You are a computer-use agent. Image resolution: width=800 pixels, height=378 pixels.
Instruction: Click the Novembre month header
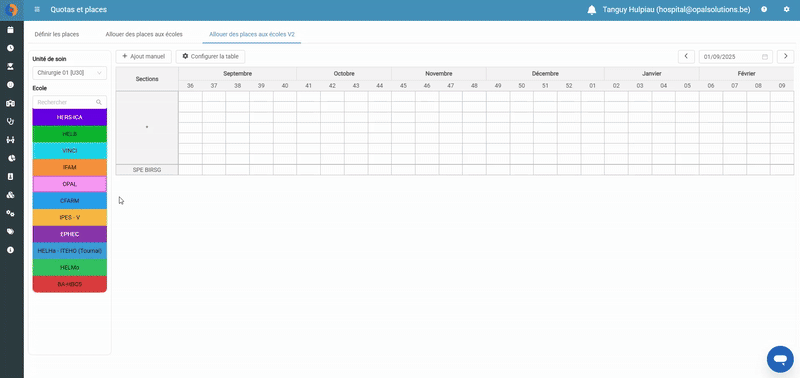[x=439, y=73]
